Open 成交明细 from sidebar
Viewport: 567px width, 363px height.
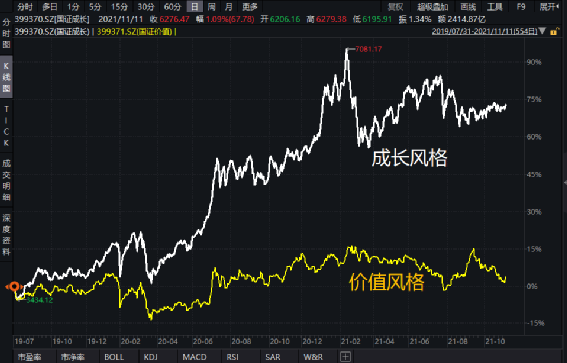[6, 180]
